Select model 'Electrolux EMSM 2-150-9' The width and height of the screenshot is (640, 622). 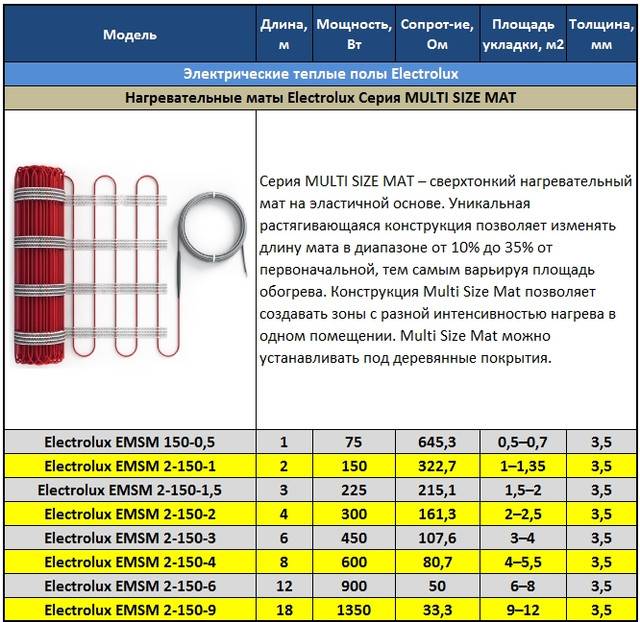pyautogui.click(x=130, y=611)
